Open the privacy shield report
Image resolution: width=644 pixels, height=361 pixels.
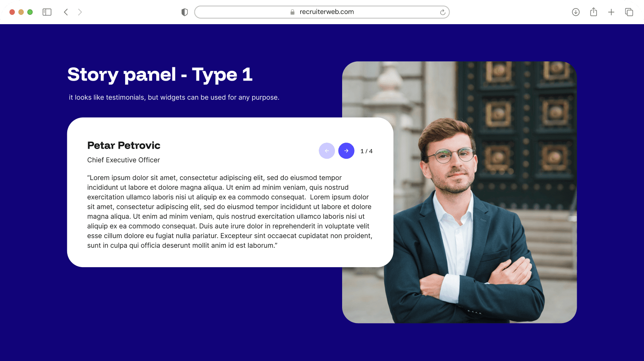point(185,12)
